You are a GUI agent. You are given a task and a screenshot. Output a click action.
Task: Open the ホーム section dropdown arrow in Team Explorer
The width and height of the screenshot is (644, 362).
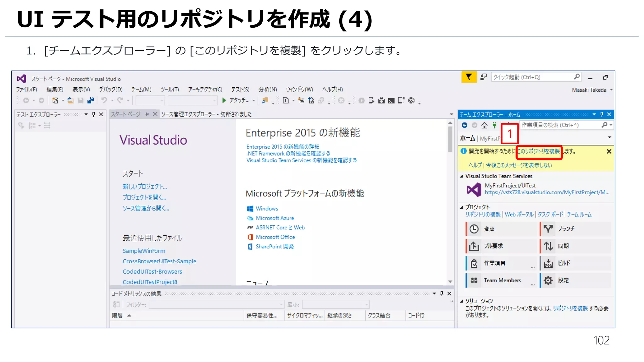(x=609, y=137)
